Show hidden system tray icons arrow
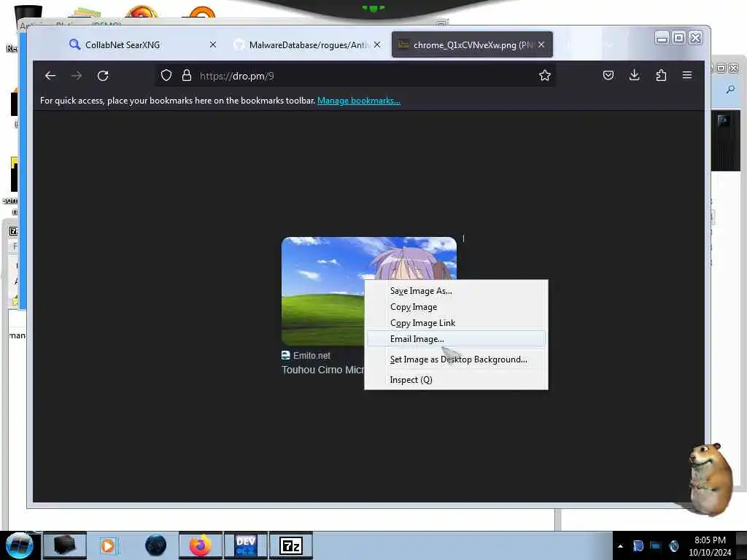This screenshot has width=747, height=560. (x=620, y=546)
